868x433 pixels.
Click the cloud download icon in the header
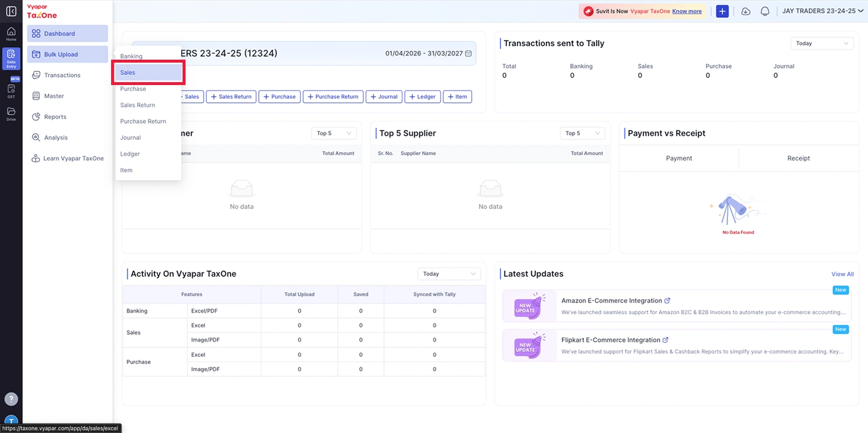pyautogui.click(x=746, y=11)
